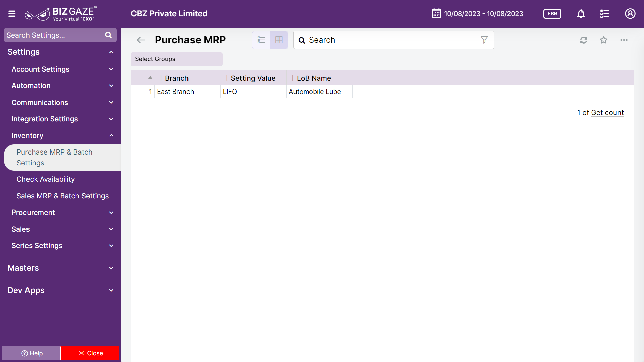Expand Series Settings
Screen dimensions: 644x362
[111, 246]
